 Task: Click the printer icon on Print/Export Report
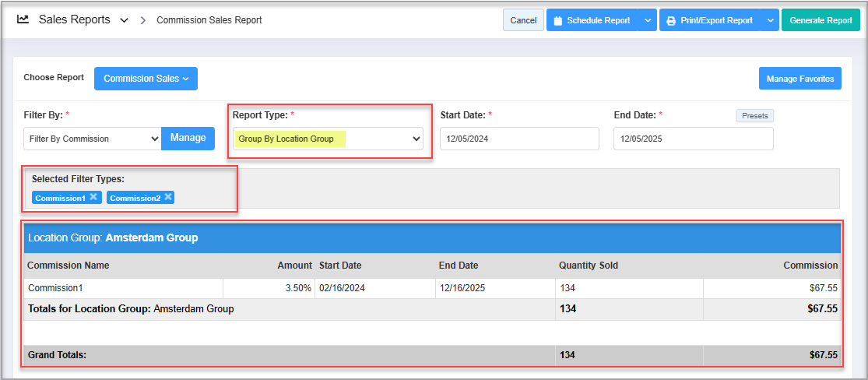[670, 21]
